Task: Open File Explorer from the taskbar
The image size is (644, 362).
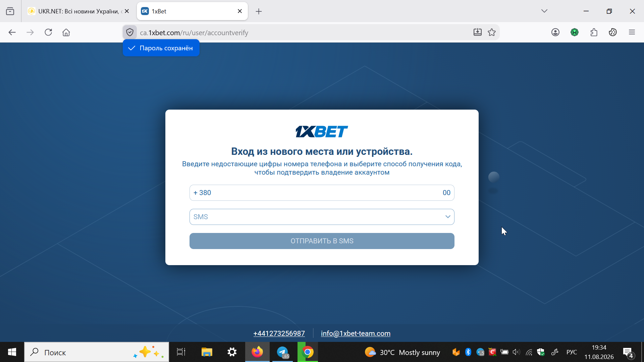Action: coord(207,352)
